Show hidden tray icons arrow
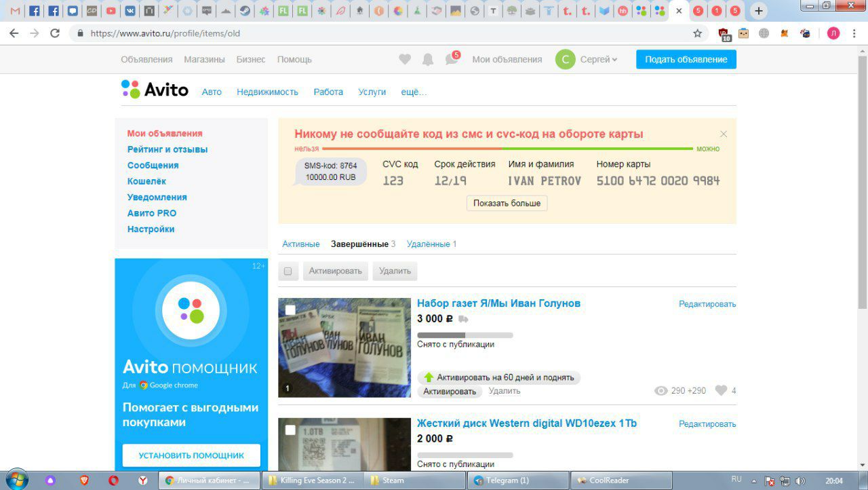Viewport: 868px width, 490px height. click(x=754, y=480)
